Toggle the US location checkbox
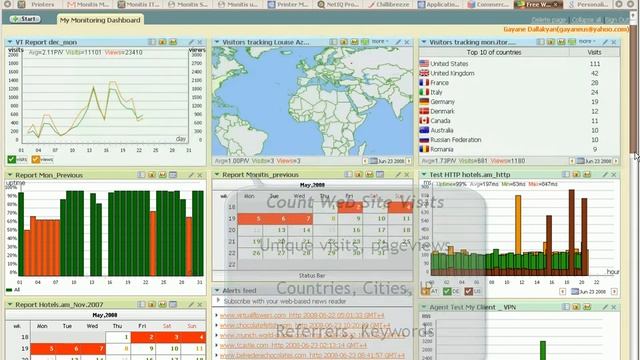The width and height of the screenshot is (640, 360). tap(469, 291)
